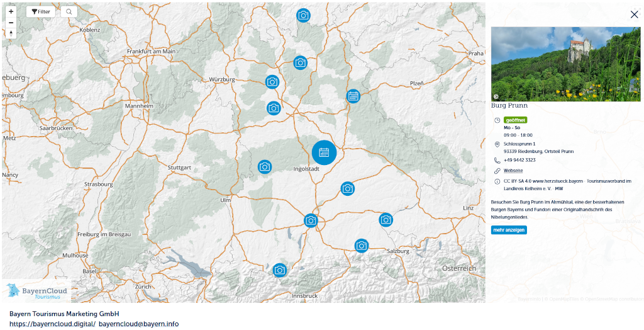Open the bayerncloud.digital website link
Viewport: 644px width, 330px height.
[x=52, y=324]
